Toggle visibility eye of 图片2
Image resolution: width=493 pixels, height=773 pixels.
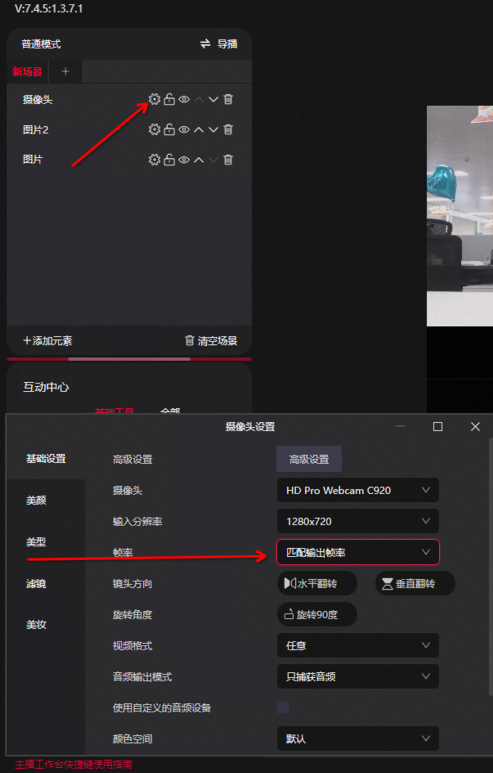tap(184, 130)
